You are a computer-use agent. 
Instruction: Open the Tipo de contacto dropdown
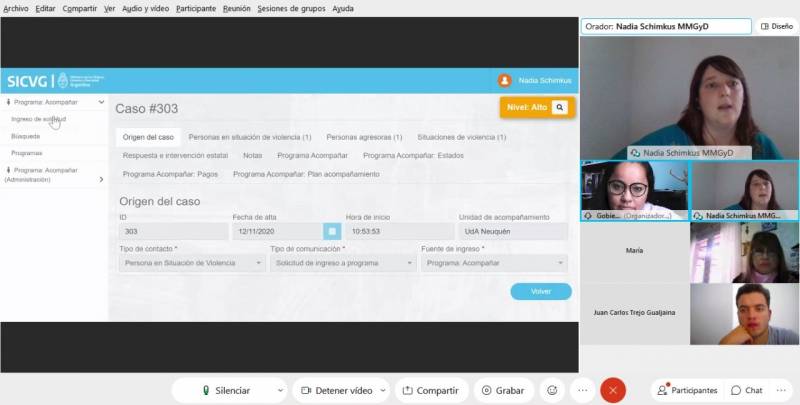[192, 263]
